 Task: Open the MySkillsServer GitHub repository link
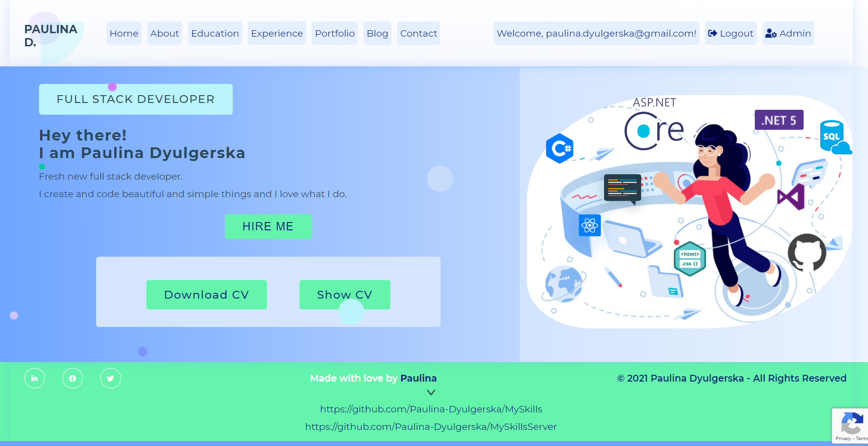pos(431,426)
